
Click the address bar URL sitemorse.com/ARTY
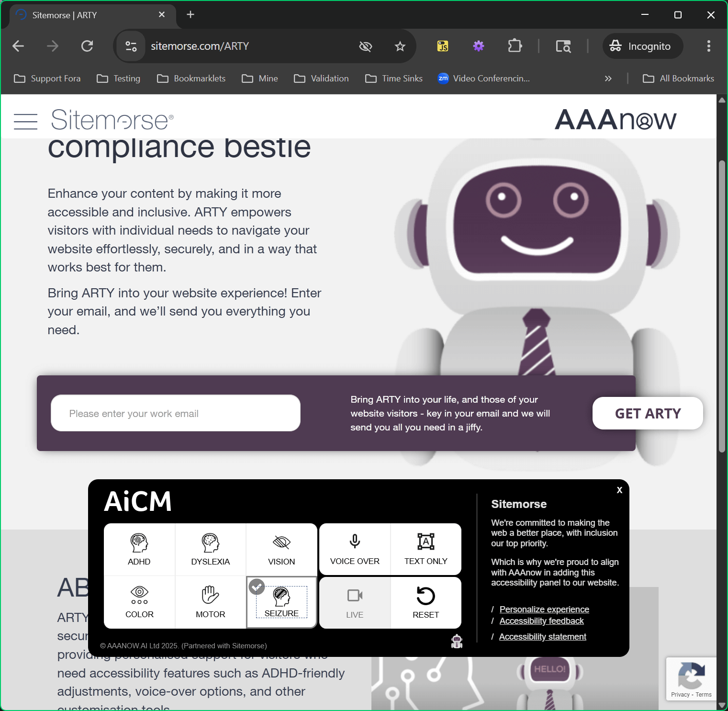click(200, 46)
